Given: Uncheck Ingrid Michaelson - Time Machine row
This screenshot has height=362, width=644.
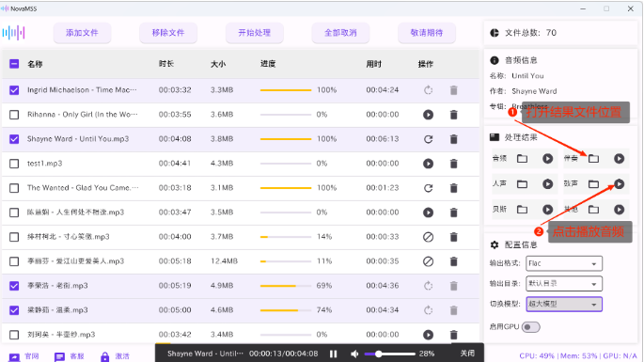Looking at the screenshot, I should 14,90.
